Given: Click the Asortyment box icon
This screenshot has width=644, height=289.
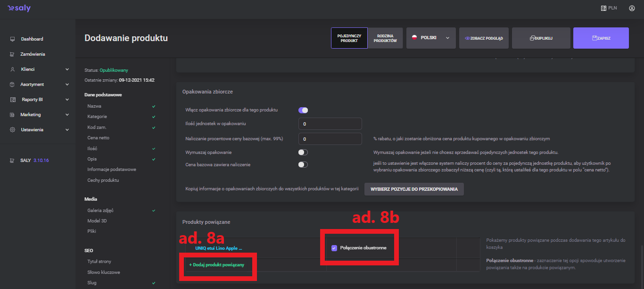Looking at the screenshot, I should 12,85.
